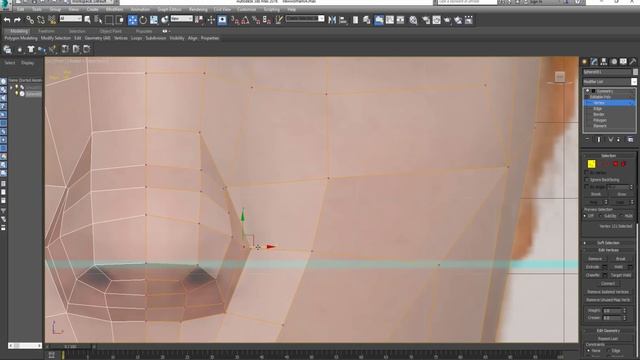Click the Mirror tool icon
The image size is (640, 360).
point(332,20)
